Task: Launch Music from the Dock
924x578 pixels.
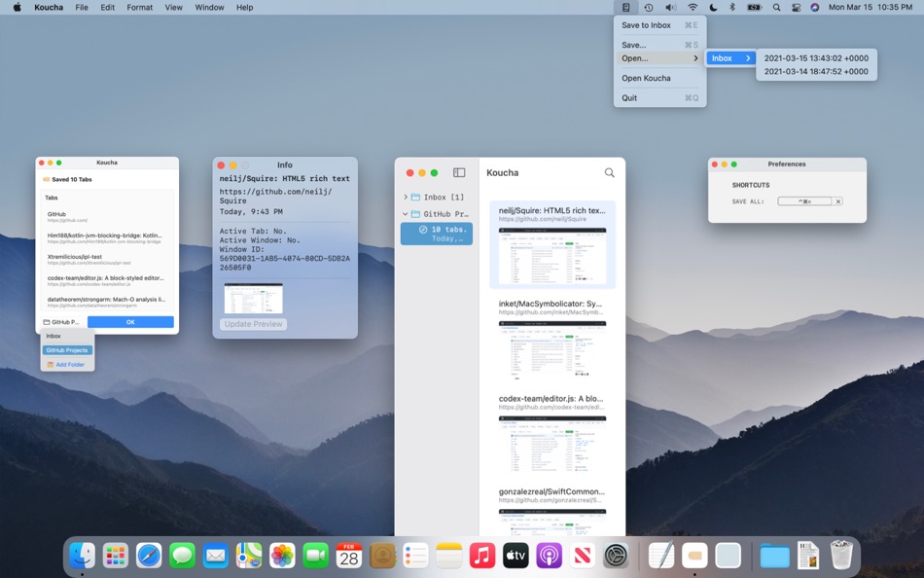Action: click(482, 556)
